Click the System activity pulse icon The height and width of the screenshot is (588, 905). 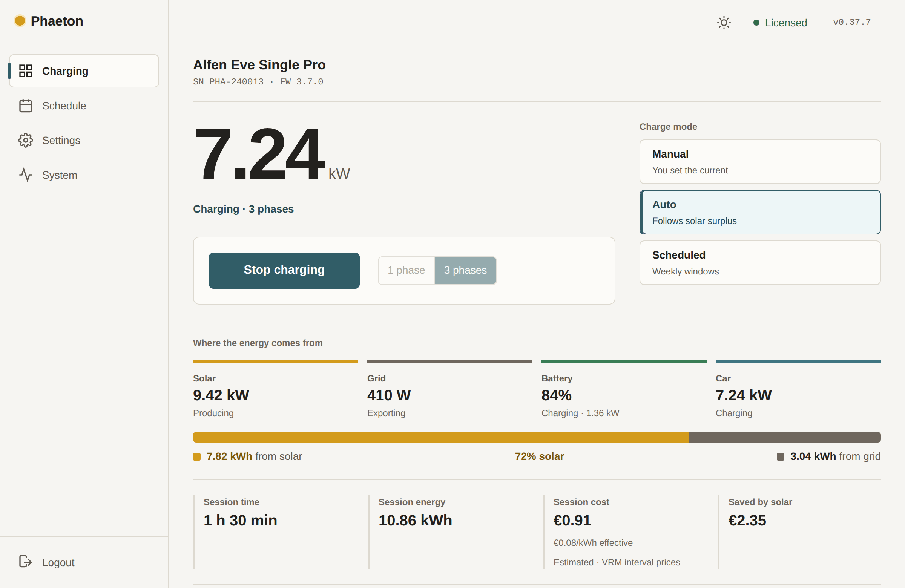[26, 175]
